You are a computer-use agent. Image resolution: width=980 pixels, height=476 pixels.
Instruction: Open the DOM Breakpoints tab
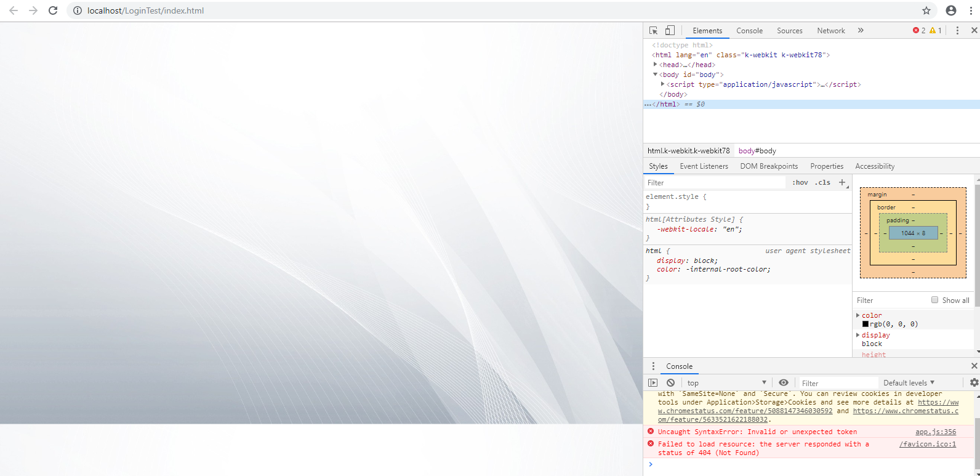click(769, 166)
